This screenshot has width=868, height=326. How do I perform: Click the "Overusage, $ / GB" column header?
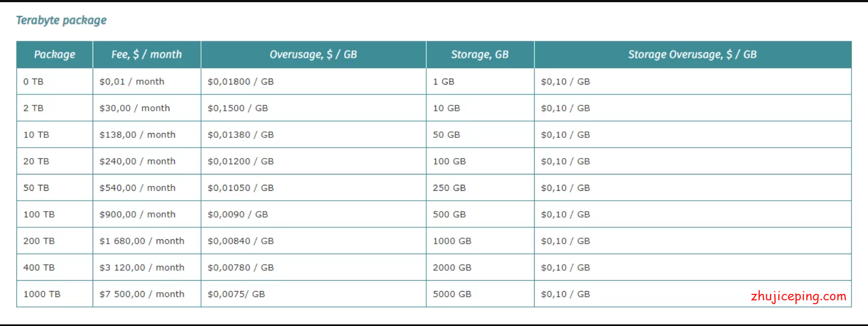pos(313,55)
